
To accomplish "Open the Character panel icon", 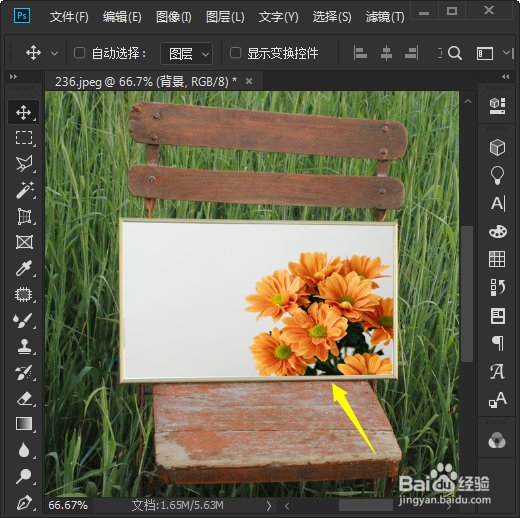I will click(497, 203).
